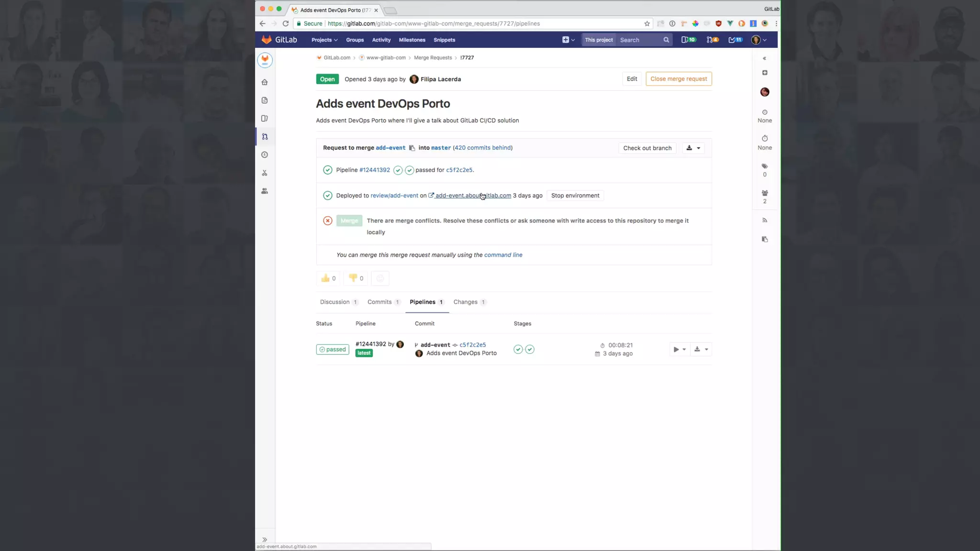The image size is (980, 551).
Task: Open the download dropdown beside Check out branch
Action: [693, 148]
